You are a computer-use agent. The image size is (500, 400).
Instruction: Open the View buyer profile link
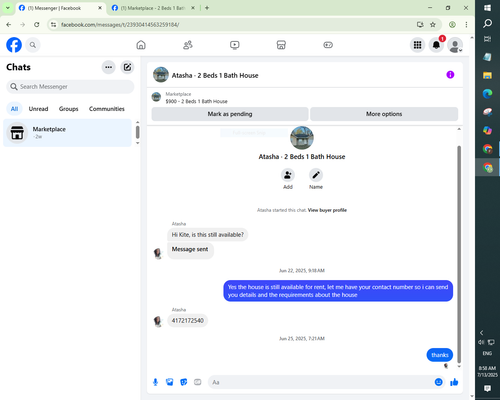click(x=327, y=210)
